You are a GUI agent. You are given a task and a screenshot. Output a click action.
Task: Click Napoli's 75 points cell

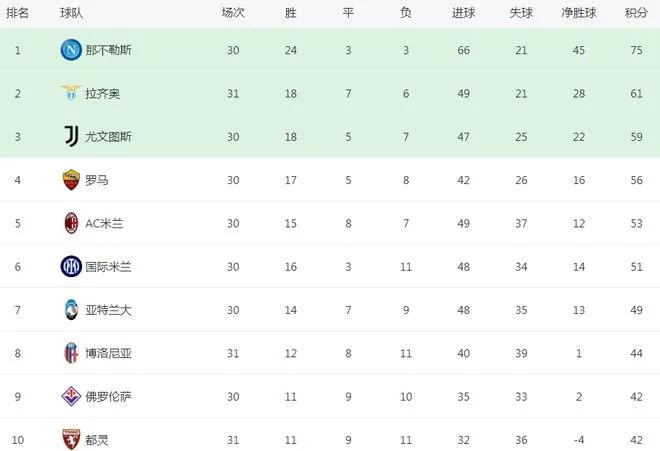[636, 50]
